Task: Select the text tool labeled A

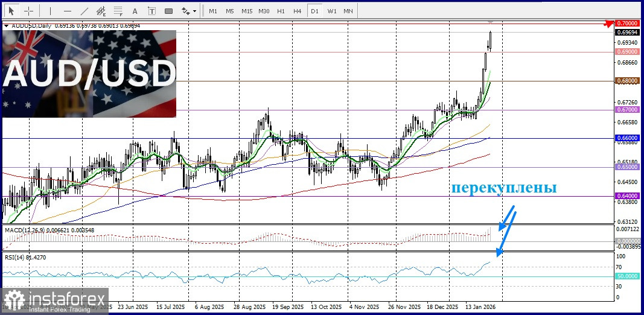Action: 135,11
